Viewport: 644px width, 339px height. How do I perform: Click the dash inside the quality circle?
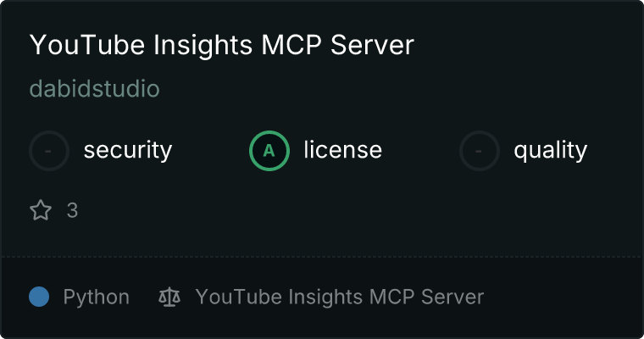479,151
